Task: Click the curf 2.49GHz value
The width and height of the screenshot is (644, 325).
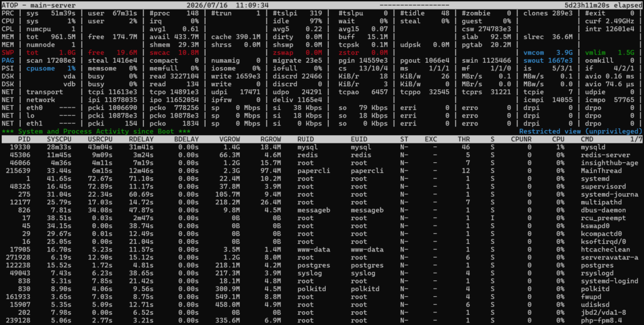Action: [609, 21]
